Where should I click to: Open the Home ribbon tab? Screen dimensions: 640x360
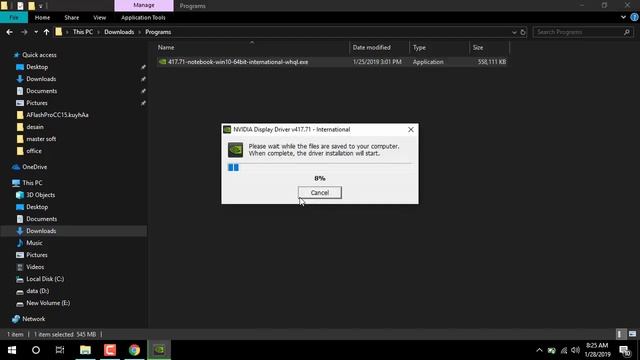click(42, 18)
